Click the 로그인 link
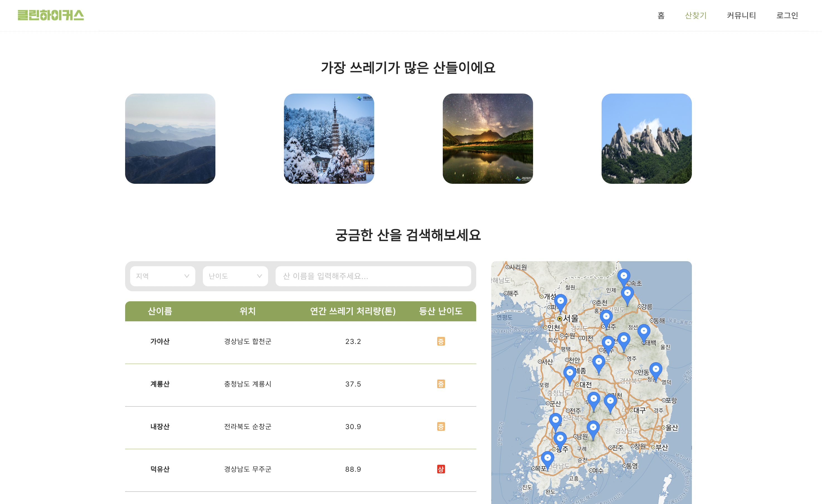The width and height of the screenshot is (822, 504). 787,15
